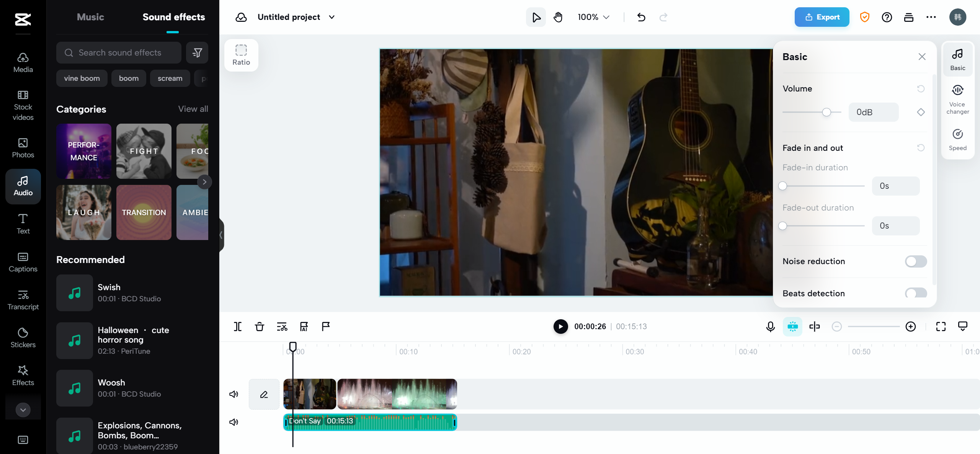This screenshot has height=454, width=980.
Task: Click the AI marker flag icon
Action: [x=304, y=327]
